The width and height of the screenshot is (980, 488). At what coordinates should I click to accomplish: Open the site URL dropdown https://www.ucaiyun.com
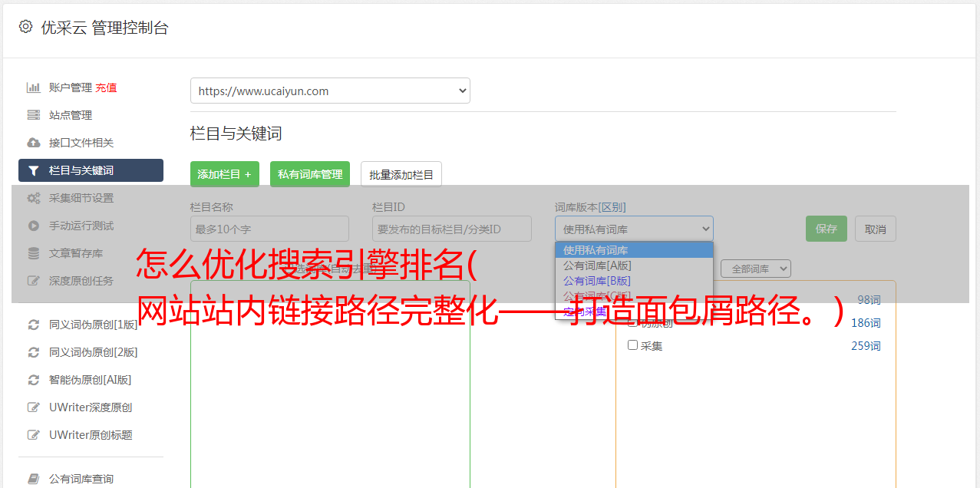pos(330,91)
